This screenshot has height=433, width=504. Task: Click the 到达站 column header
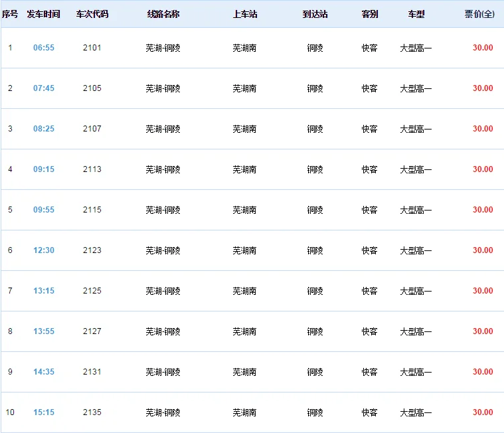coord(315,14)
